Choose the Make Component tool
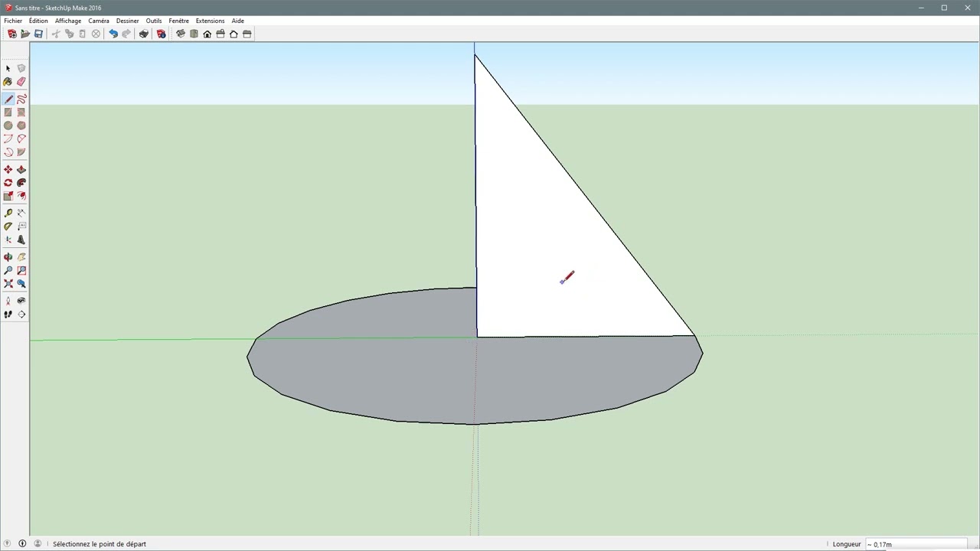Screen dimensions: 980x551 coord(21,68)
